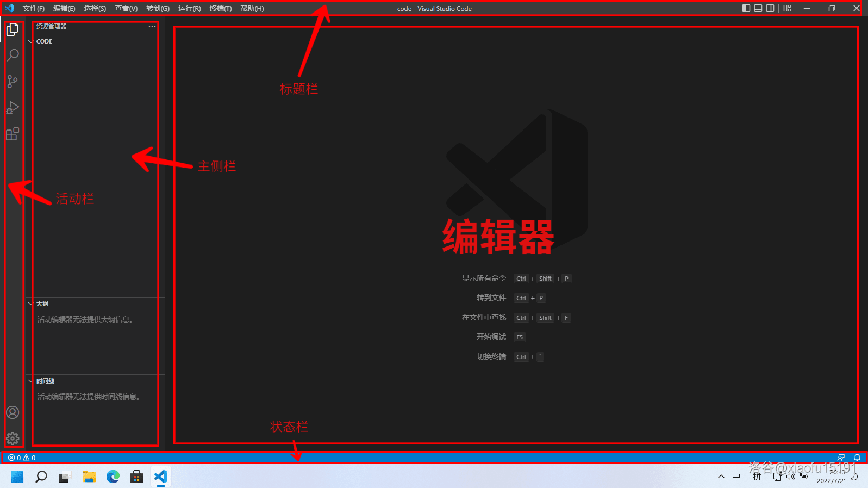Open network icon in system tray
Screen dimensions: 868x488
coord(778,477)
